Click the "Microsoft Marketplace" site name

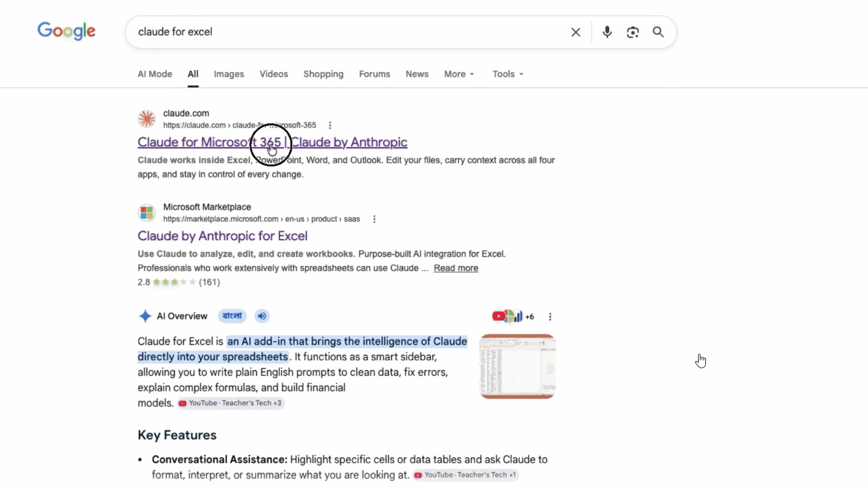[207, 207]
